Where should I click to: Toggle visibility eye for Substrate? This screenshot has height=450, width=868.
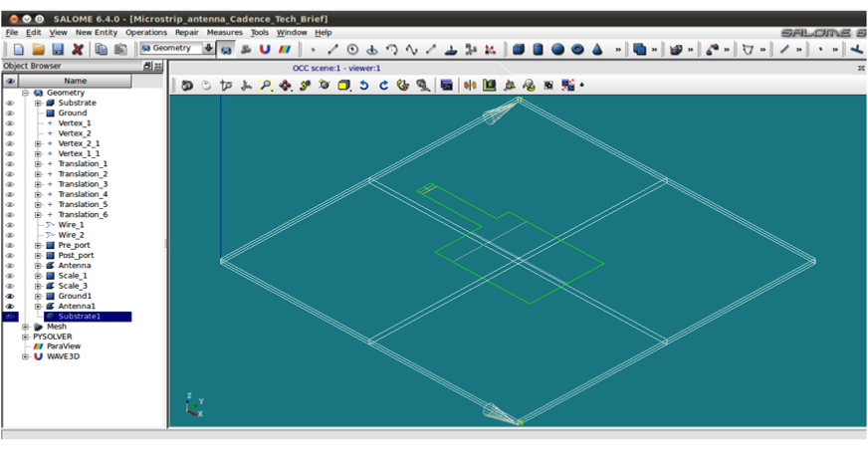point(10,103)
